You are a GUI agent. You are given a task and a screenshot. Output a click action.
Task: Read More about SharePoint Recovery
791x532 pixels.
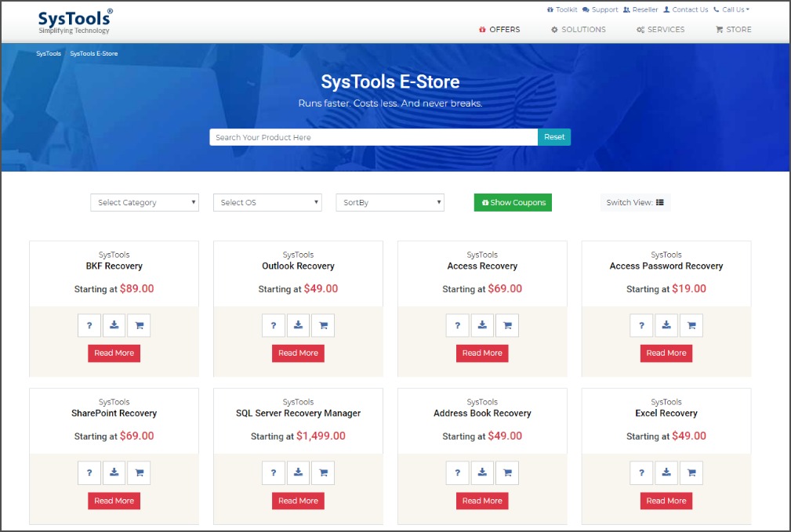point(114,501)
